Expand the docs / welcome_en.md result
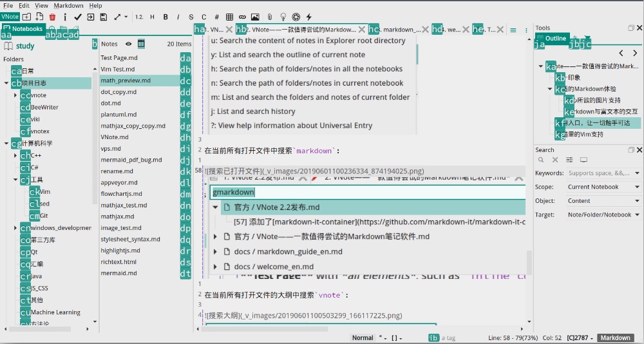The width and height of the screenshot is (644, 344). coord(215,267)
